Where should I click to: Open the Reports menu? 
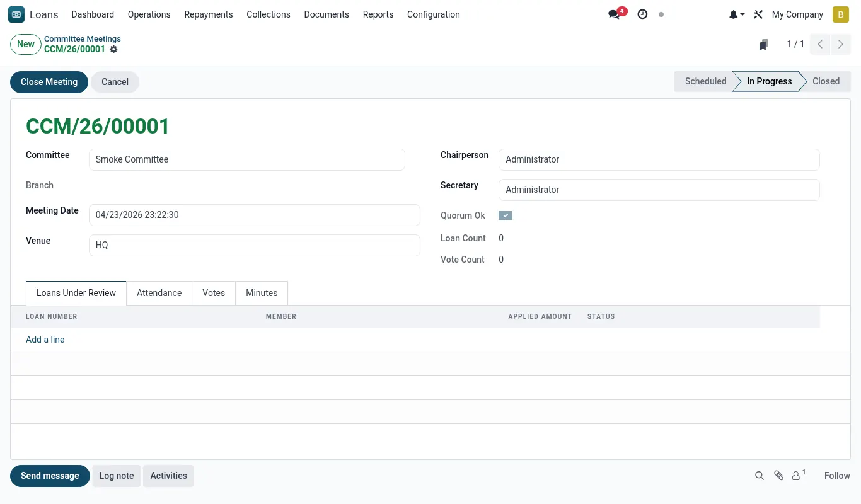point(378,14)
